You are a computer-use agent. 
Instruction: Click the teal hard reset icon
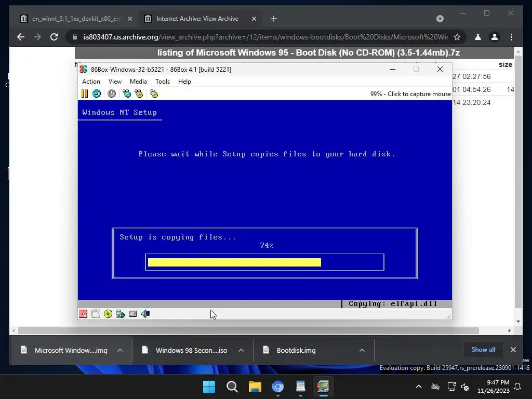[x=97, y=94]
